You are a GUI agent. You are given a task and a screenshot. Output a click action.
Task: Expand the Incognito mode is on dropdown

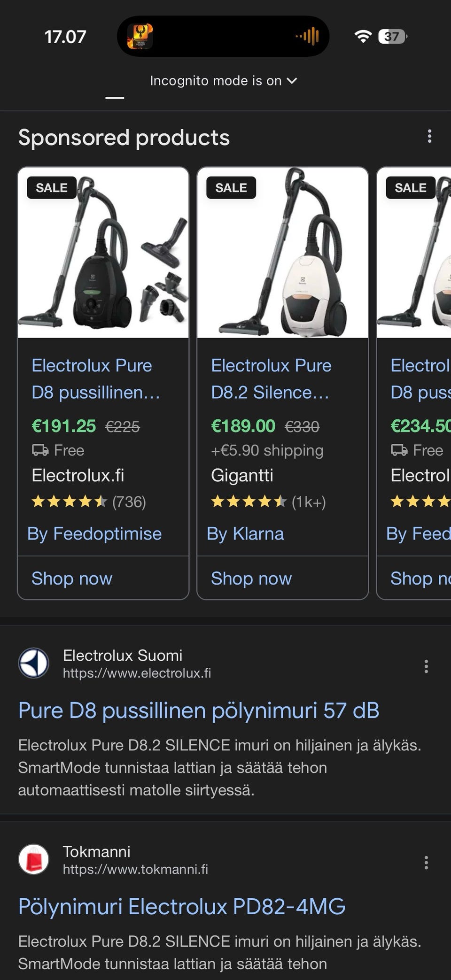(x=223, y=81)
